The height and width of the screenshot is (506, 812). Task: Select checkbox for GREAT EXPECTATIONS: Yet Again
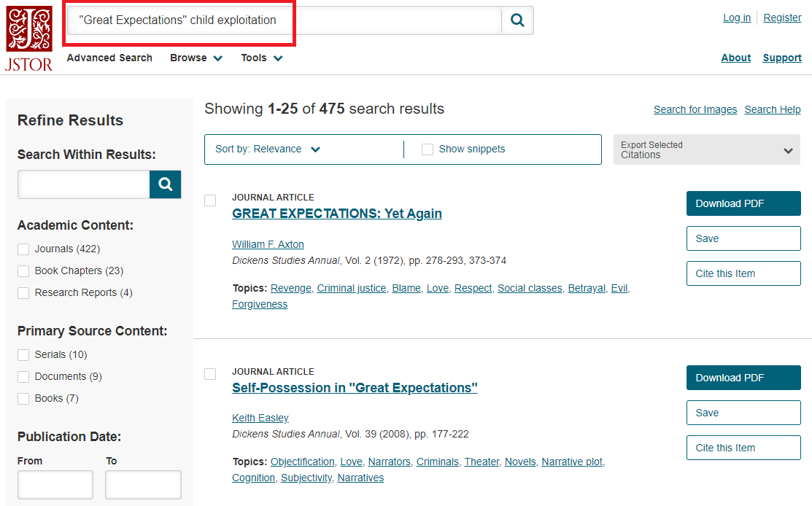point(210,201)
